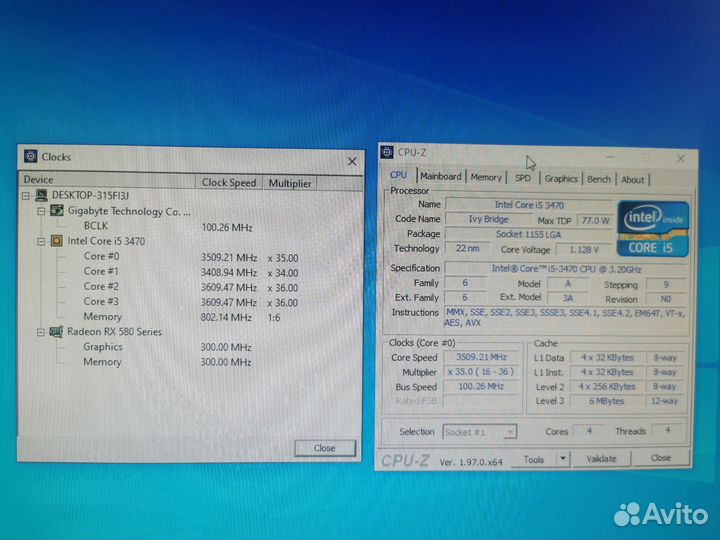The height and width of the screenshot is (540, 720).
Task: Click Close button in CPU-Z footer
Action: 660,457
